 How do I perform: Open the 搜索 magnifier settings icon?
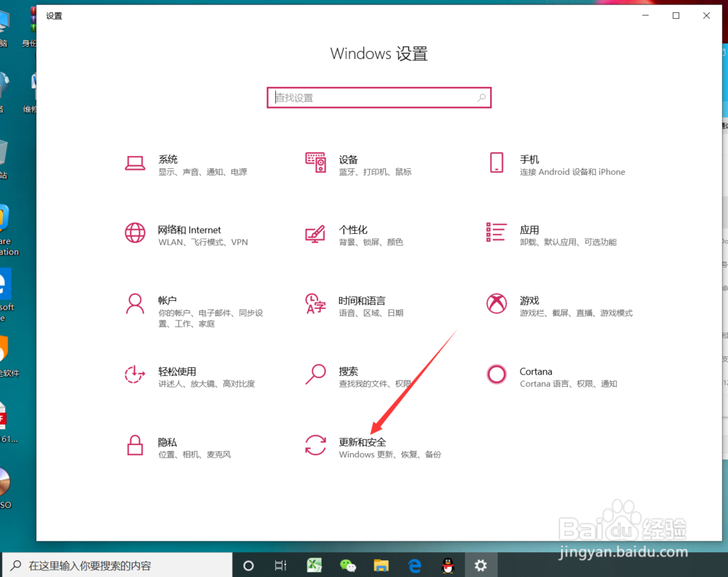[x=315, y=374]
